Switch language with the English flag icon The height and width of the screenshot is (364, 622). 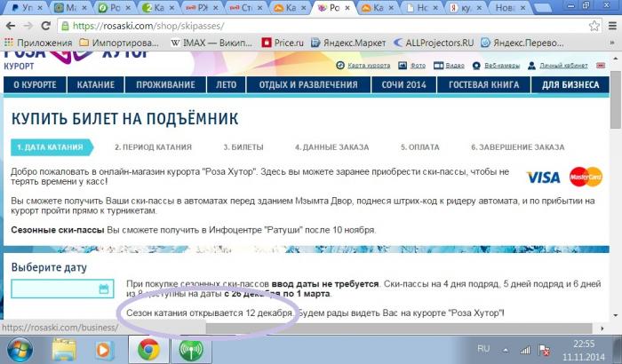(601, 66)
